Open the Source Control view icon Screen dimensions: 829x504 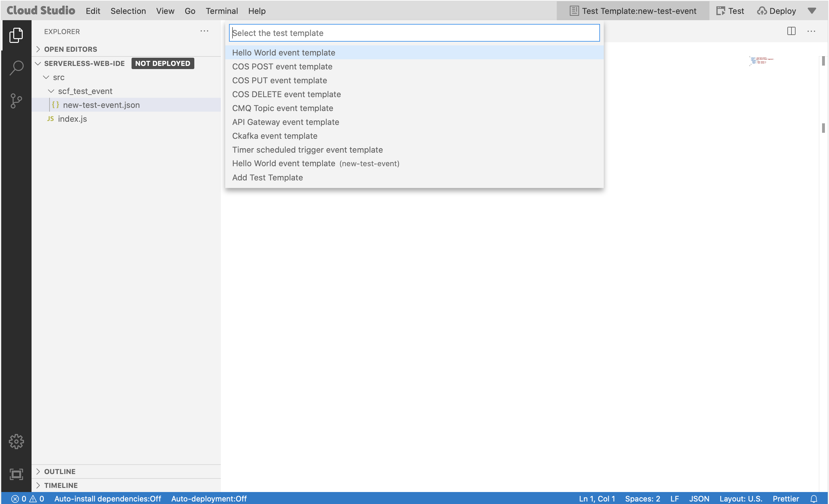pos(16,101)
